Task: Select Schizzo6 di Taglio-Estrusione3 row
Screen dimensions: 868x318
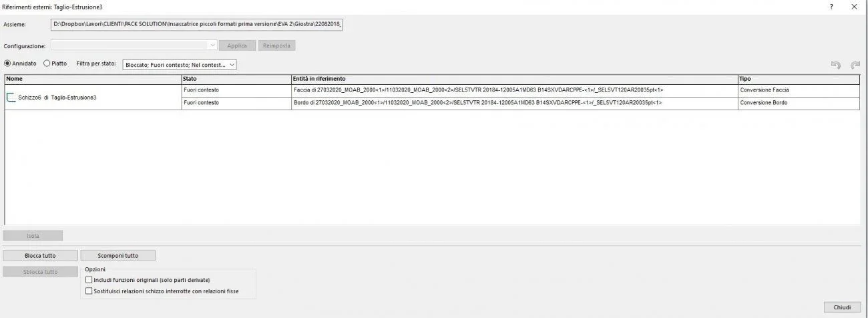Action: coord(93,98)
